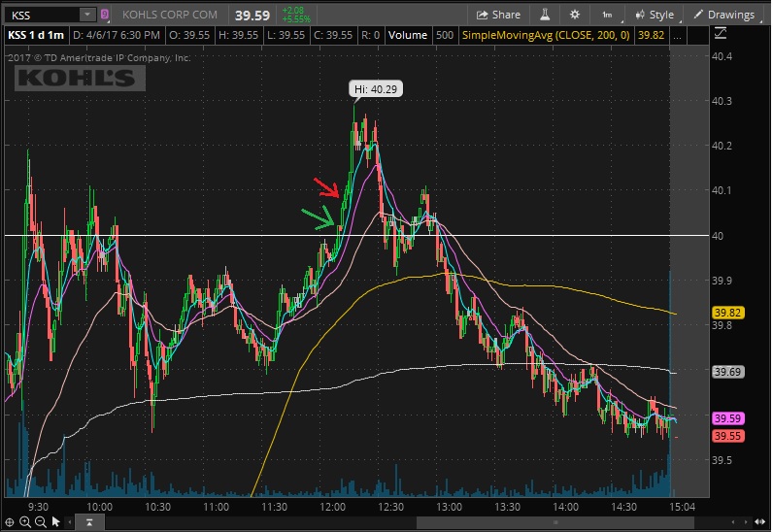Click the D: 4/6/17 6:30 PM date field

tap(117, 36)
